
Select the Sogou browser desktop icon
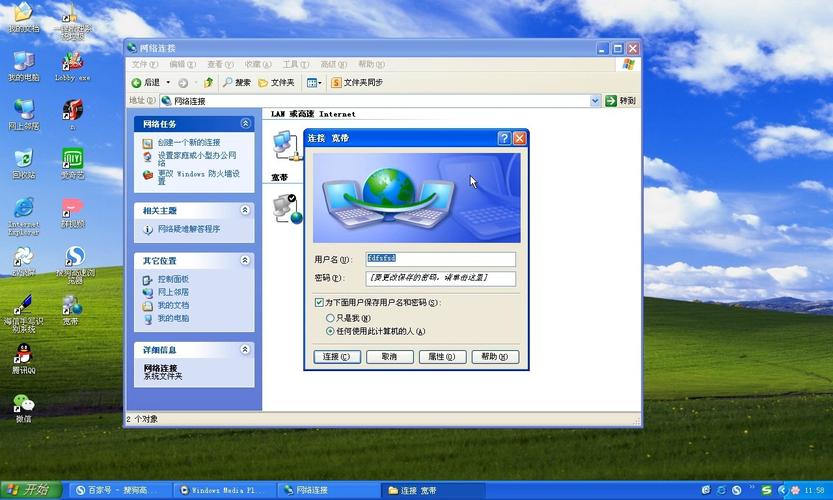[x=74, y=265]
